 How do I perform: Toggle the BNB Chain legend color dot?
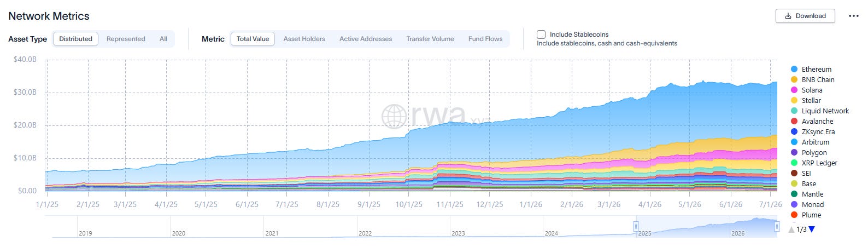tap(794, 79)
